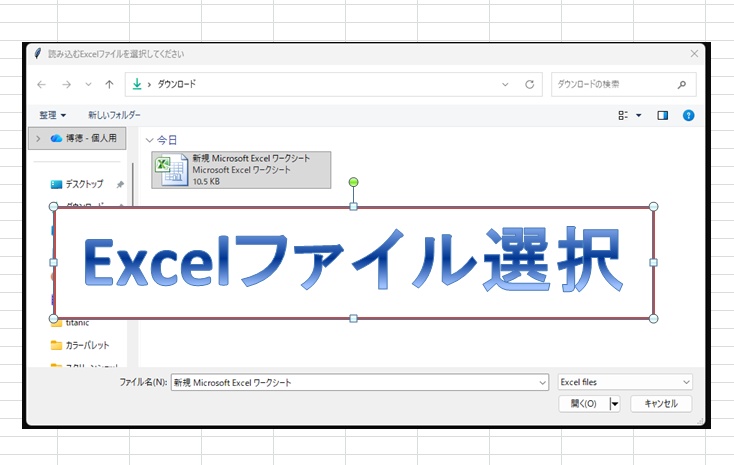This screenshot has height=465, width=734.
Task: Click the pin icon beside デスクトップ
Action: pyautogui.click(x=120, y=185)
